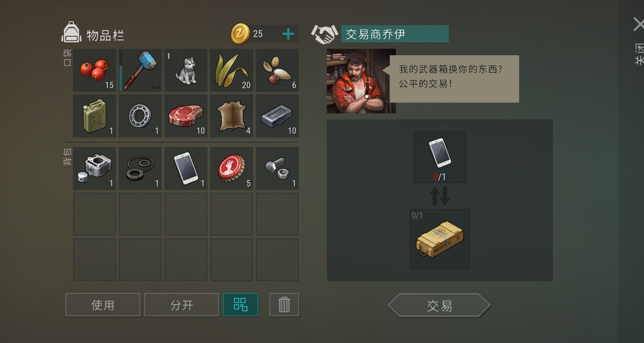Click the weapon crate reward slot
Screen dimensions: 644x343
440,239
